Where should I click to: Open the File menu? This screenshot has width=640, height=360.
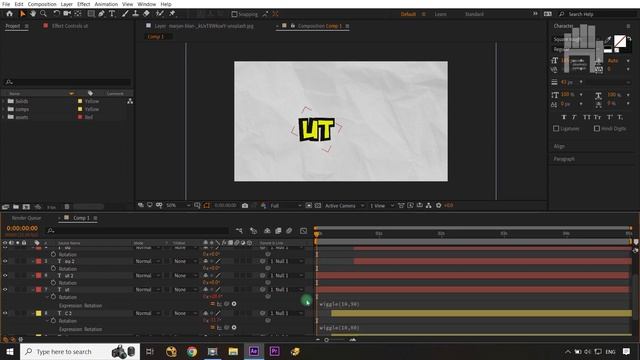(x=6, y=4)
